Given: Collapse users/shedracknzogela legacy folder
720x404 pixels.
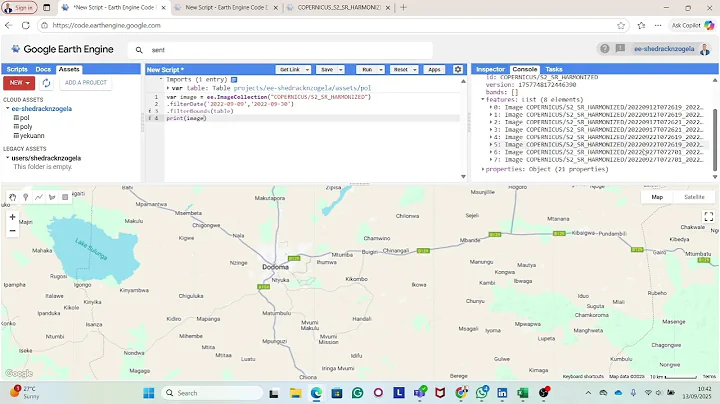Looking at the screenshot, I should click(x=8, y=157).
